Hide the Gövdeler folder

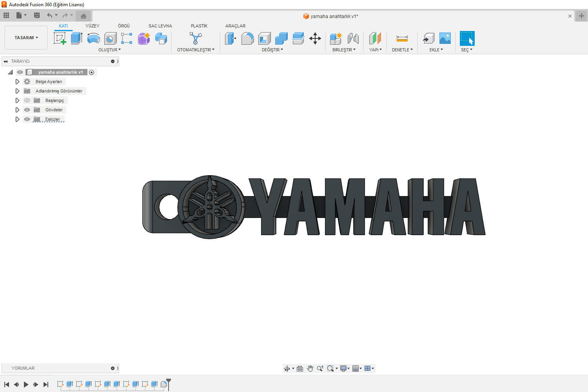coord(27,110)
